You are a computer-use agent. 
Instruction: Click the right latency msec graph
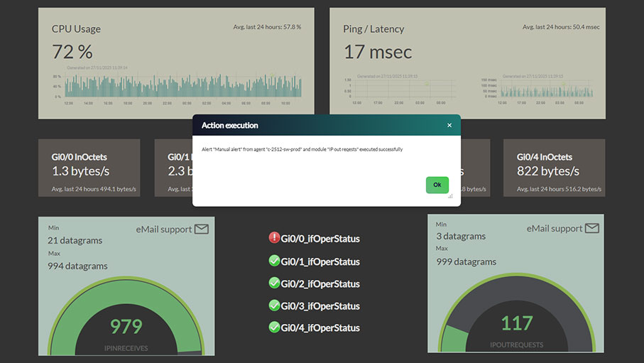pos(537,90)
